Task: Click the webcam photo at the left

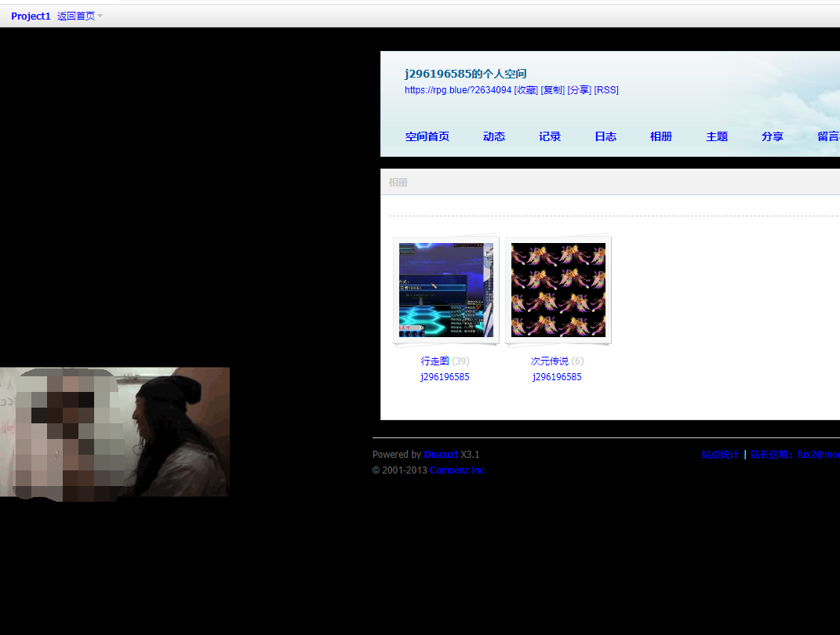Action: pyautogui.click(x=115, y=433)
